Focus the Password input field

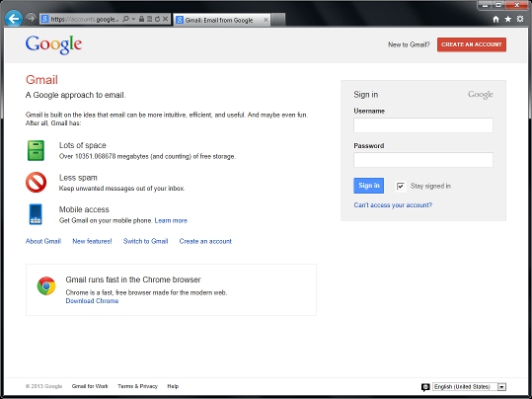pos(423,160)
